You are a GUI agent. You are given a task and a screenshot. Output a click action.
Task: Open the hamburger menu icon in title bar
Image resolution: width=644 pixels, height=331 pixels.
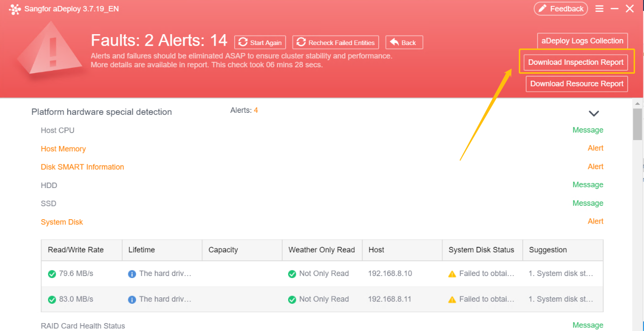click(599, 9)
